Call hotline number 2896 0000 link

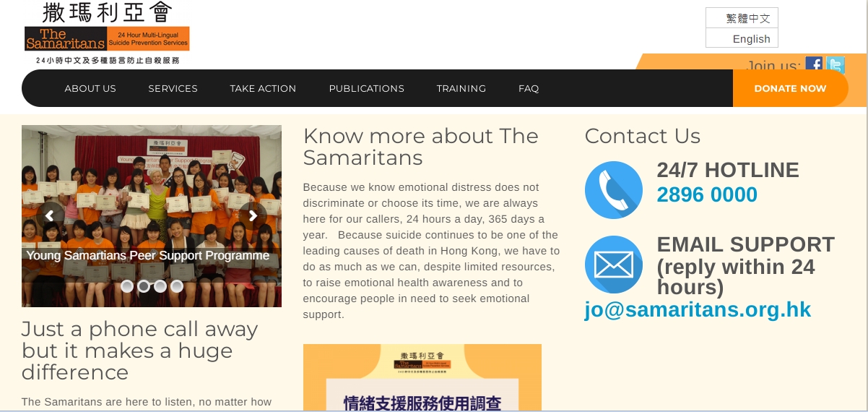tap(707, 194)
